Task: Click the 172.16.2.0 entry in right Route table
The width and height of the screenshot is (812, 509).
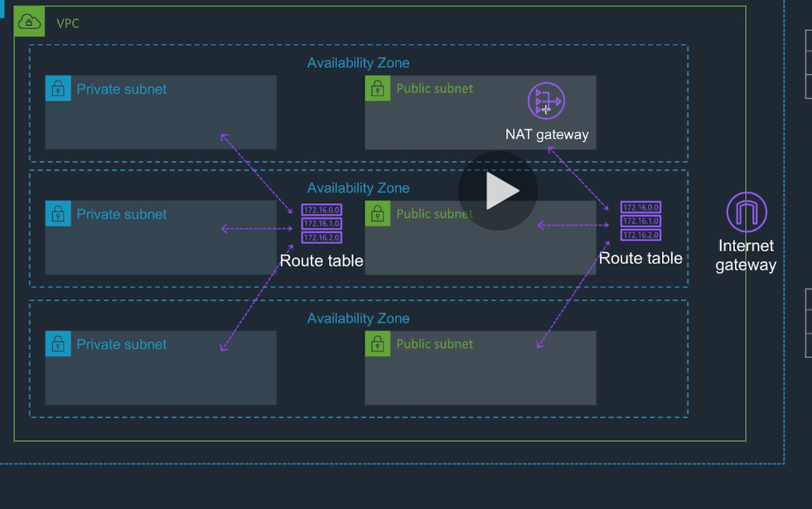Action: coord(640,234)
